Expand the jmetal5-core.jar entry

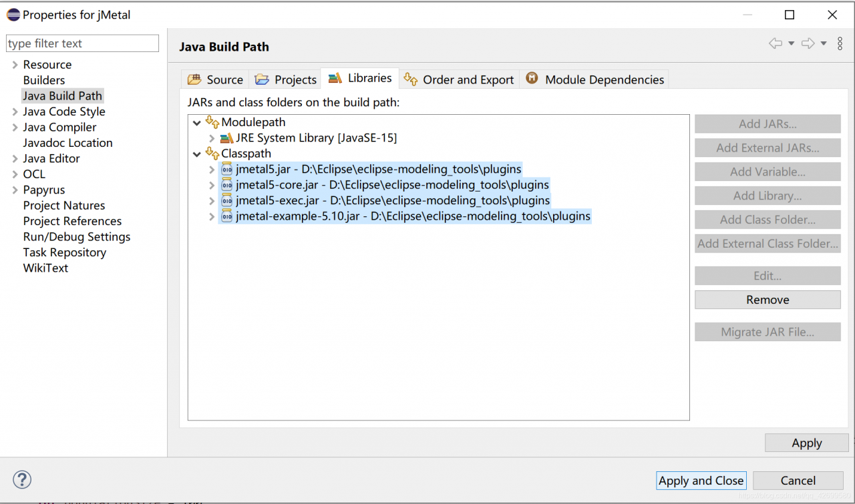coord(212,185)
